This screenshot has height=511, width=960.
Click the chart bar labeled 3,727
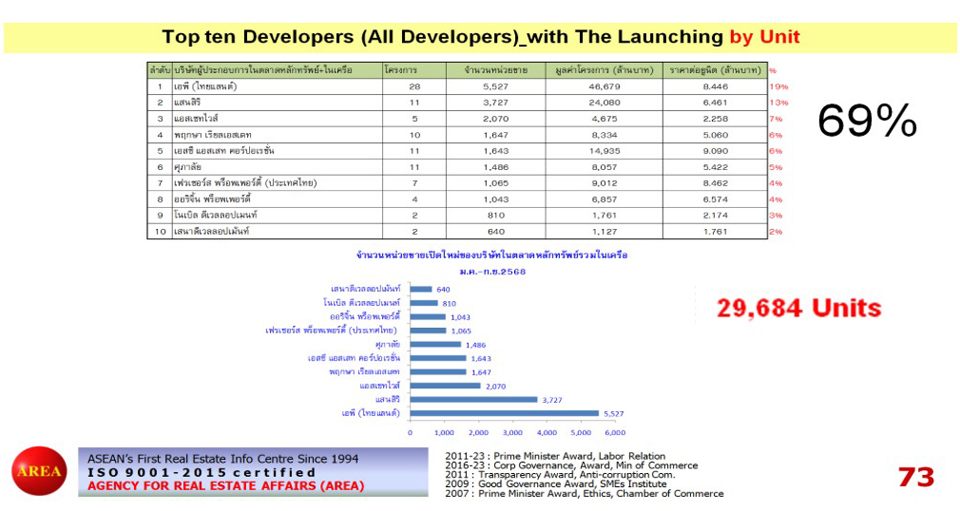[473, 398]
